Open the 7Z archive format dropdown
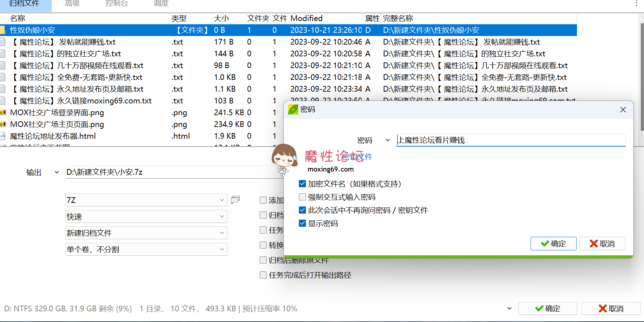Viewport: 644px width, 322px height. click(x=222, y=200)
